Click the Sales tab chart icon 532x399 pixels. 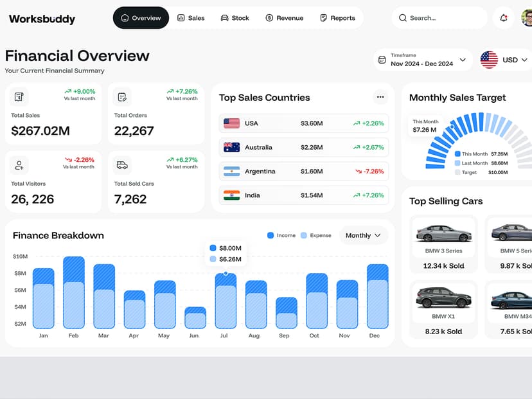181,17
